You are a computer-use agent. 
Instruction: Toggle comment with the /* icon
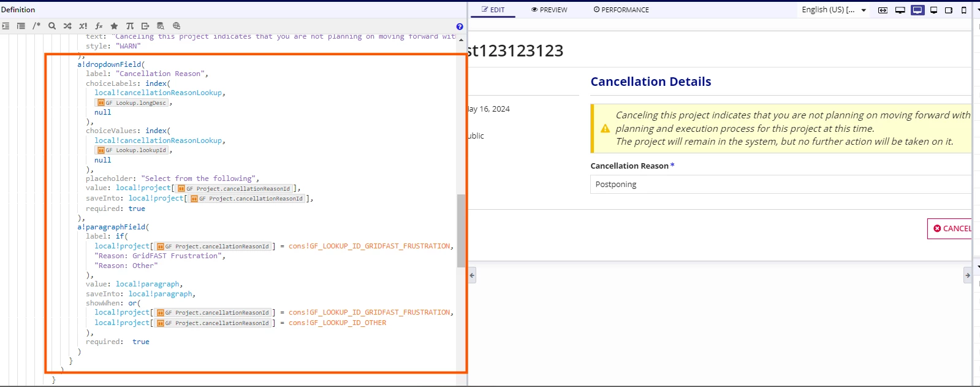point(36,26)
